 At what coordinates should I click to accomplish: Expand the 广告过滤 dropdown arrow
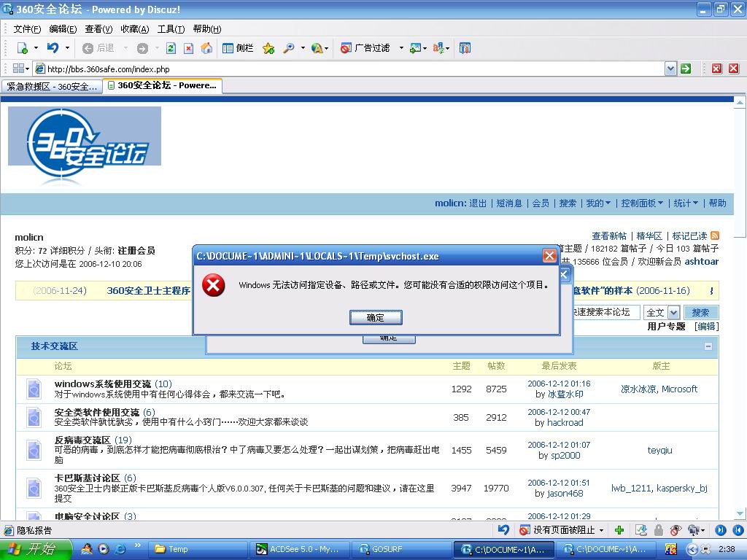[x=401, y=48]
